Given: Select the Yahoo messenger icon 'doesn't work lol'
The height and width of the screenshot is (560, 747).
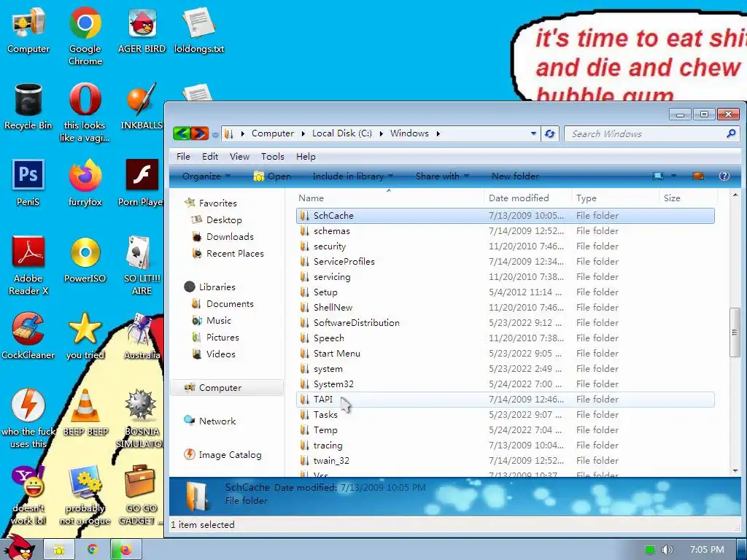Looking at the screenshot, I should tap(28, 495).
